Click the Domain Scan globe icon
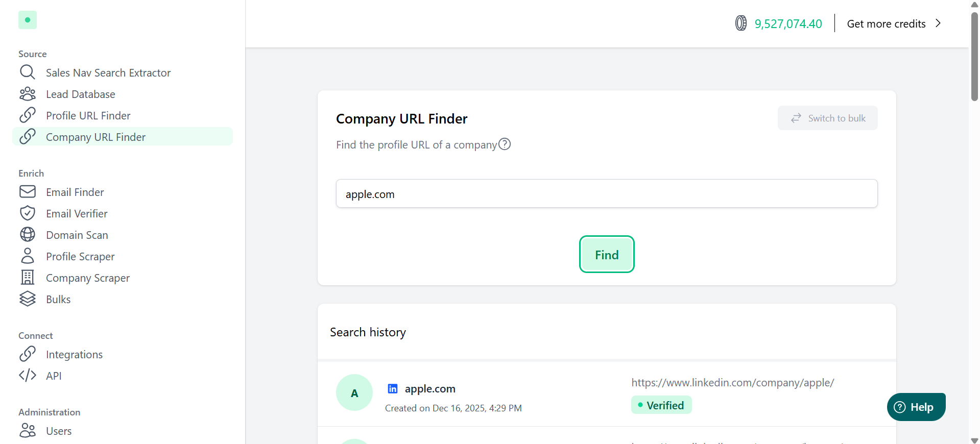This screenshot has height=444, width=980. point(28,235)
